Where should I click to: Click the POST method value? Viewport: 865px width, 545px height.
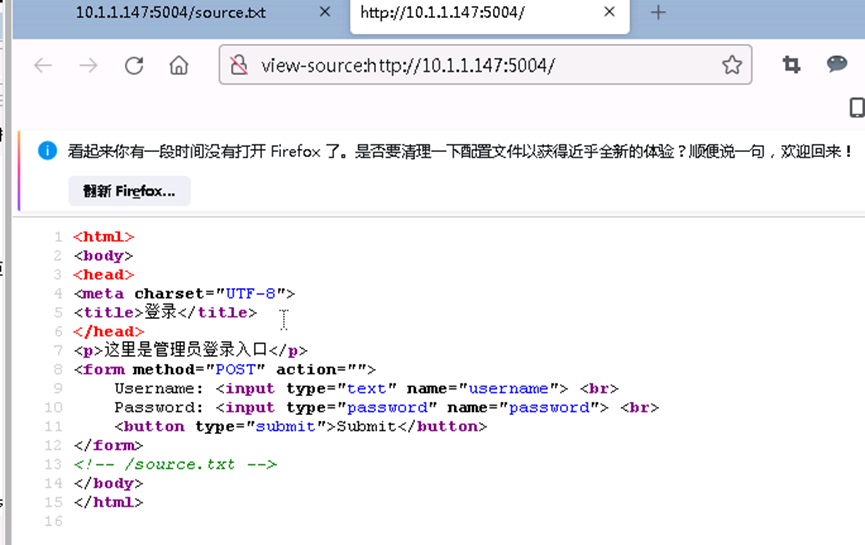[x=236, y=370]
